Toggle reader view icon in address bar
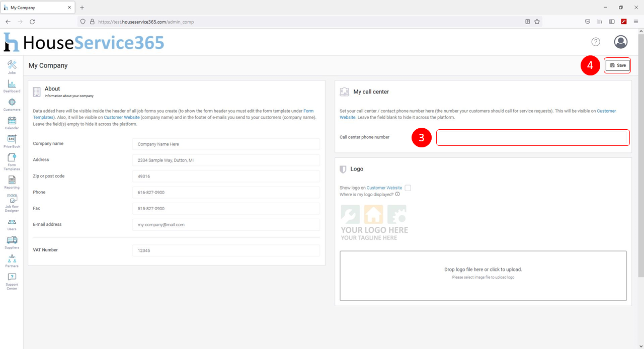The height and width of the screenshot is (349, 644). [527, 22]
